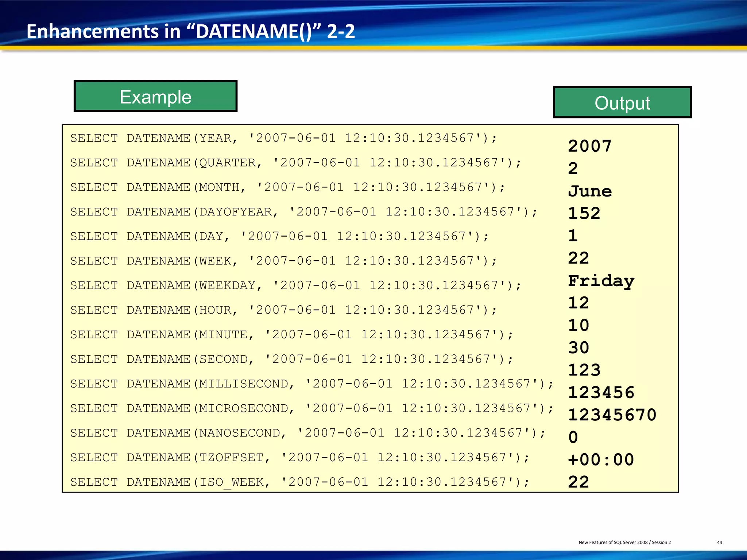
Task: Click output value 12345670
Action: (612, 415)
